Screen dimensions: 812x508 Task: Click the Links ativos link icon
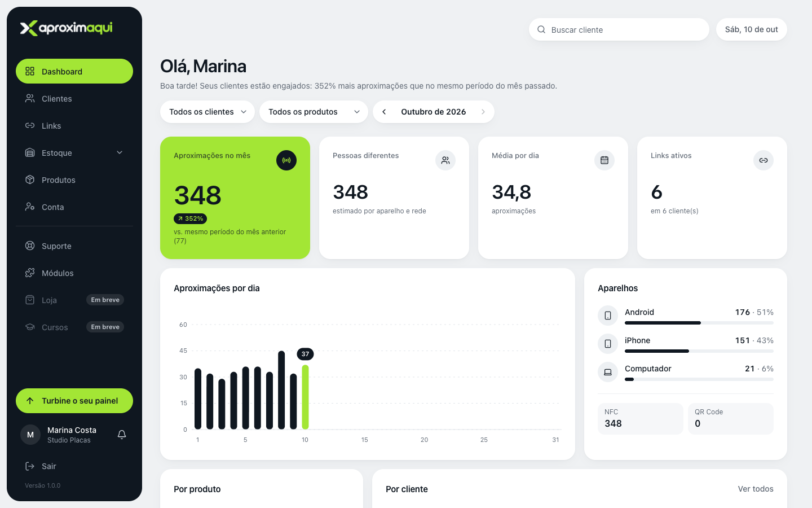(764, 160)
